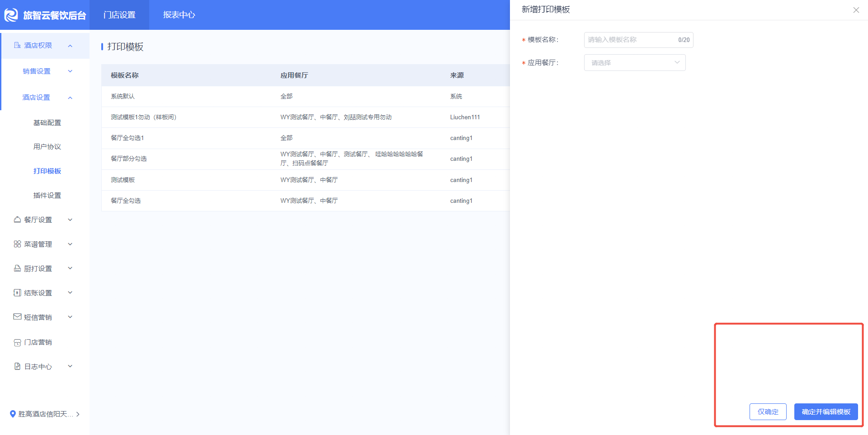Click the 测试模板 template name

(123, 180)
